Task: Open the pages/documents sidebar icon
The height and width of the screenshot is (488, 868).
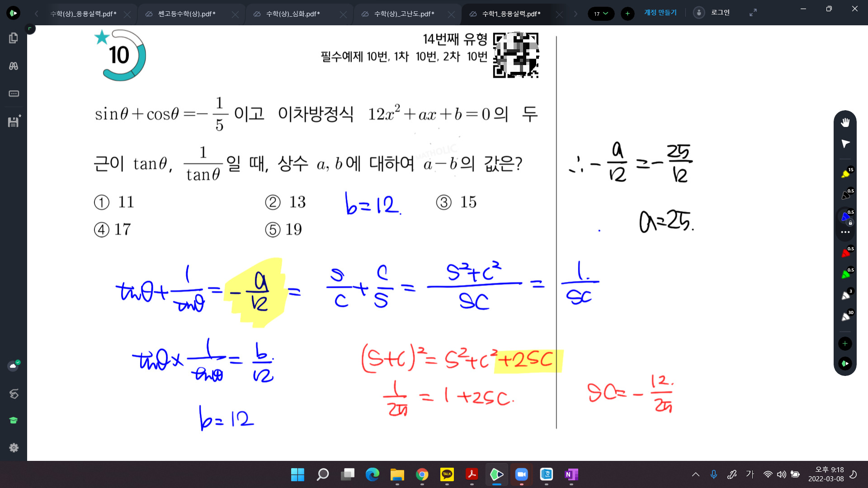Action: (x=14, y=38)
